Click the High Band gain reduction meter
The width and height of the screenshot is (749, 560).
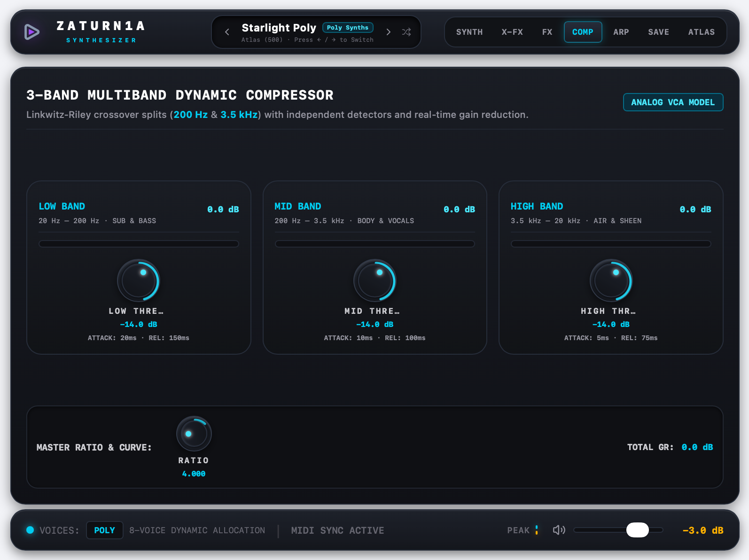coord(611,244)
